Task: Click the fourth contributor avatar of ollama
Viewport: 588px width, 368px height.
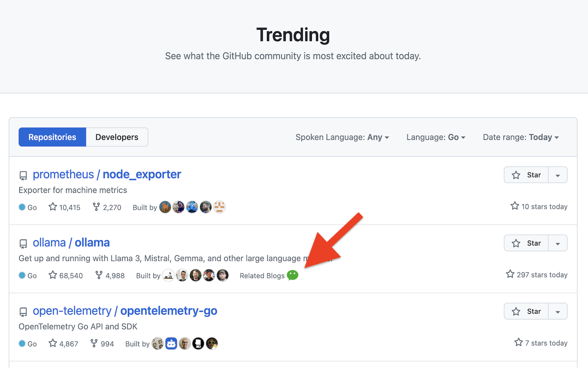Action: point(209,275)
